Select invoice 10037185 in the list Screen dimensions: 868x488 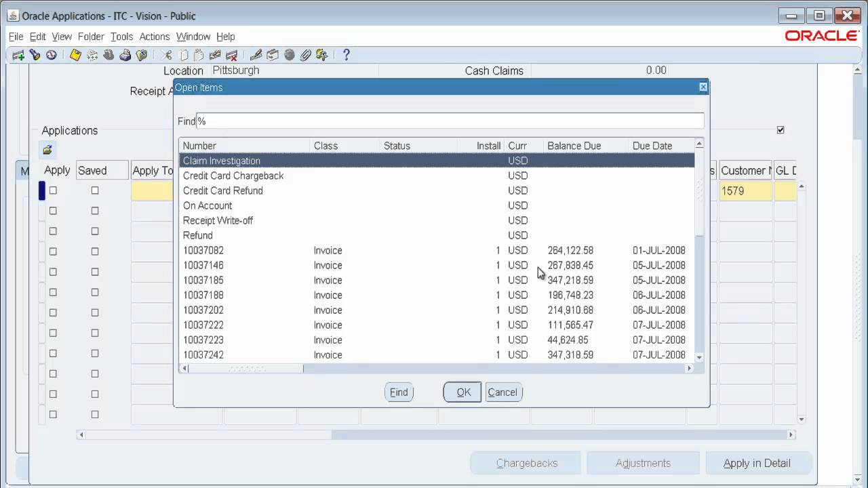click(x=203, y=281)
